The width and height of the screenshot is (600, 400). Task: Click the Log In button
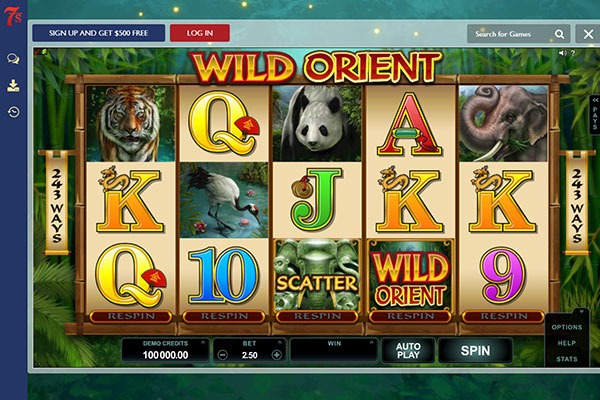(200, 33)
